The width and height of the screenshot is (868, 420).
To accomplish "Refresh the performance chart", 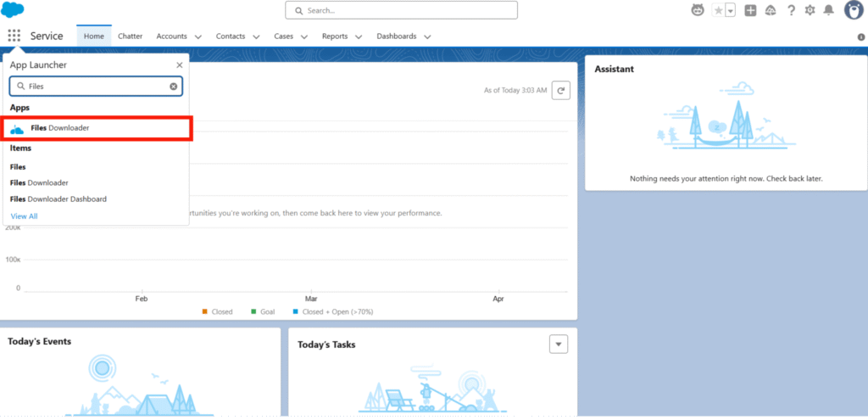I will (561, 90).
